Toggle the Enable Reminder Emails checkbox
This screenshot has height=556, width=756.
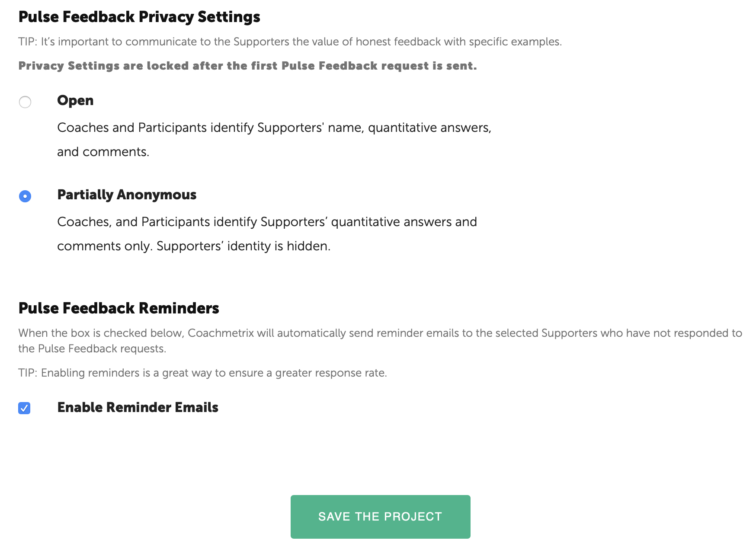click(24, 408)
